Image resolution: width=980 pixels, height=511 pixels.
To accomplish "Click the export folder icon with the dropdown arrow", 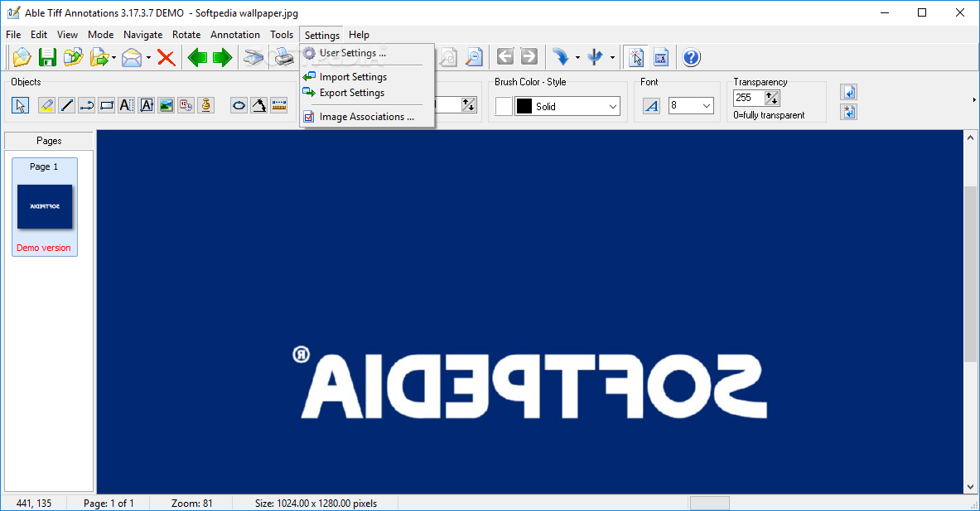I will pyautogui.click(x=99, y=57).
